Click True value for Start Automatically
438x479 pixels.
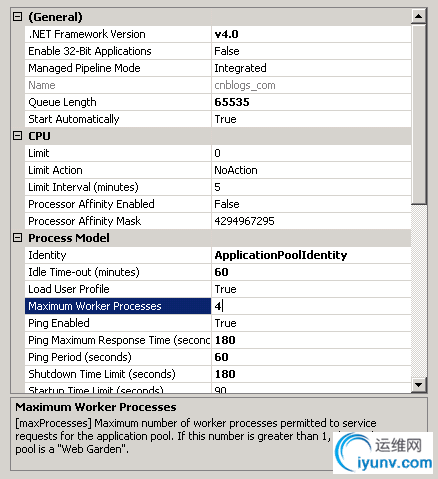[311, 119]
